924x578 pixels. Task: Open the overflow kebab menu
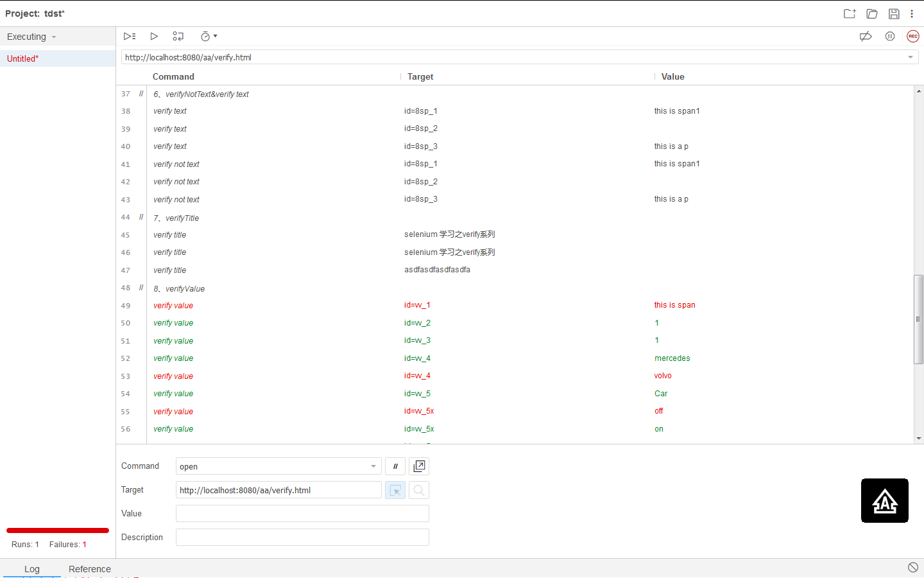[912, 13]
